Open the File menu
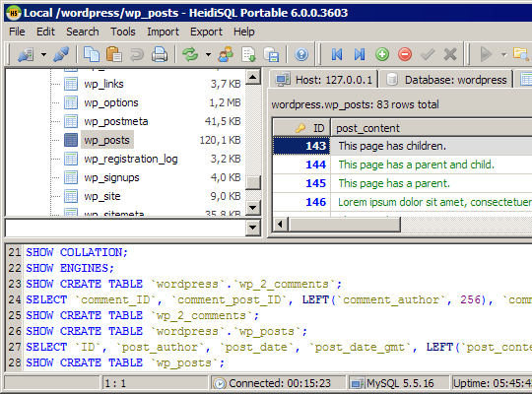This screenshot has height=394, width=532. (x=17, y=32)
